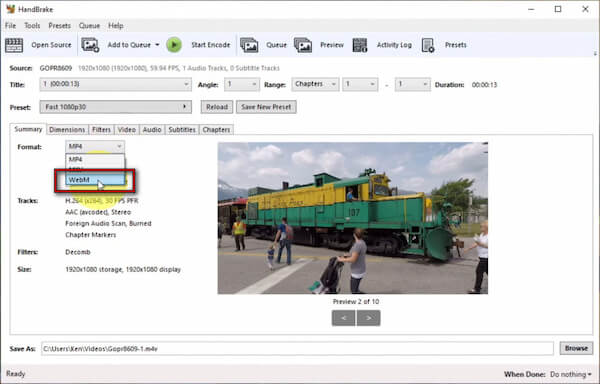Click the Start Encode label
The height and width of the screenshot is (384, 600).
click(211, 45)
